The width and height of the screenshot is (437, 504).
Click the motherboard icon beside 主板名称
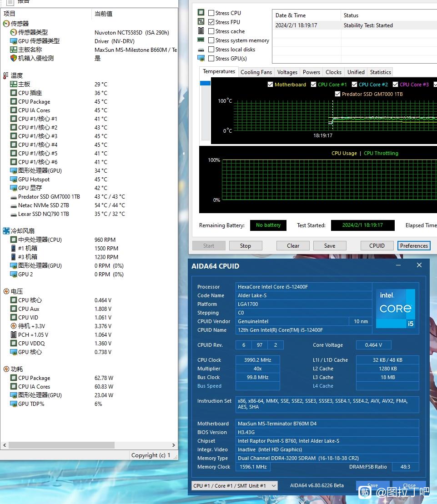pos(14,50)
